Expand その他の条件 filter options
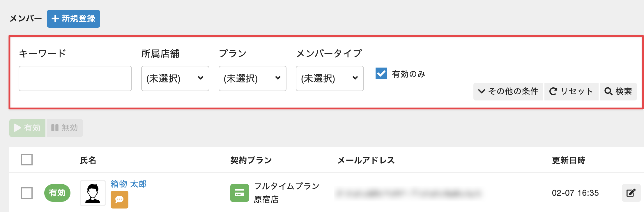Image resolution: width=644 pixels, height=212 pixels. (508, 91)
